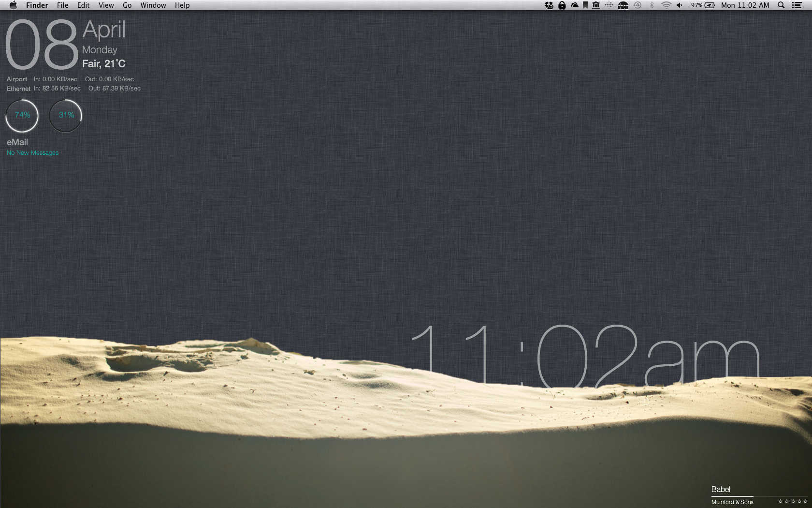Click the dotted grid menu bar icon

(609, 5)
